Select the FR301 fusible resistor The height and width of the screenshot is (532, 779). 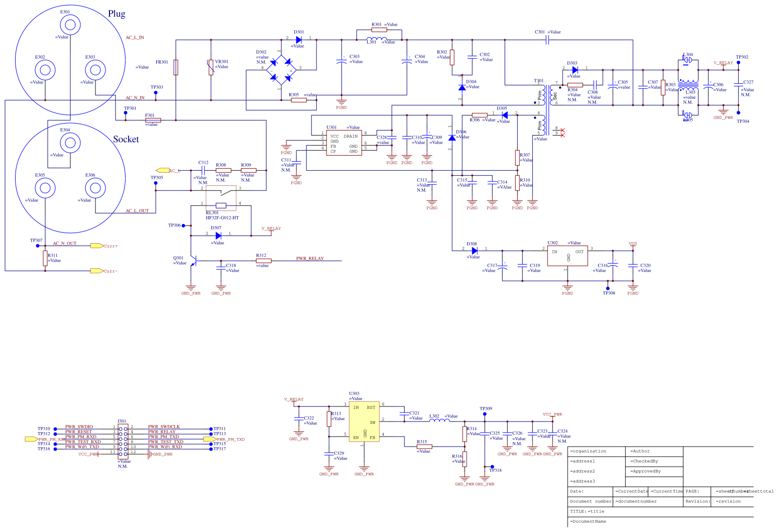(176, 67)
